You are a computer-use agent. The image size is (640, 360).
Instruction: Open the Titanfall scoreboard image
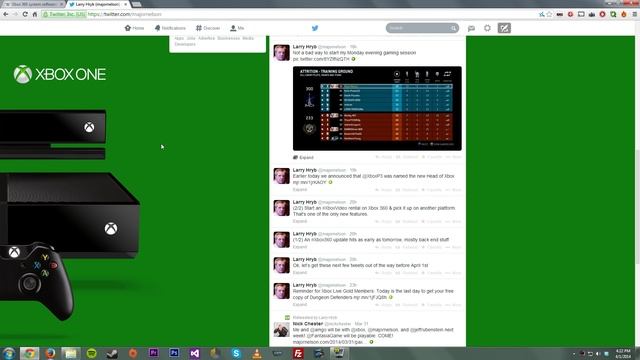pos(377,109)
